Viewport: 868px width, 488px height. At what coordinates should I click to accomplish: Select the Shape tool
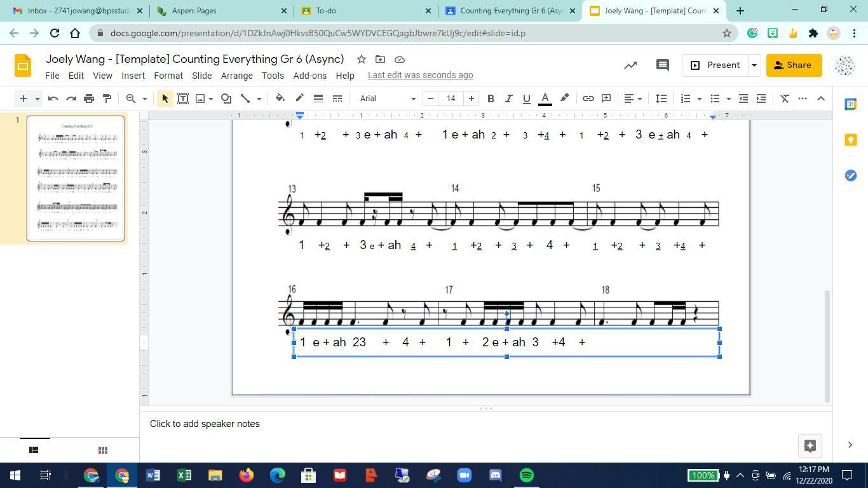pyautogui.click(x=226, y=98)
